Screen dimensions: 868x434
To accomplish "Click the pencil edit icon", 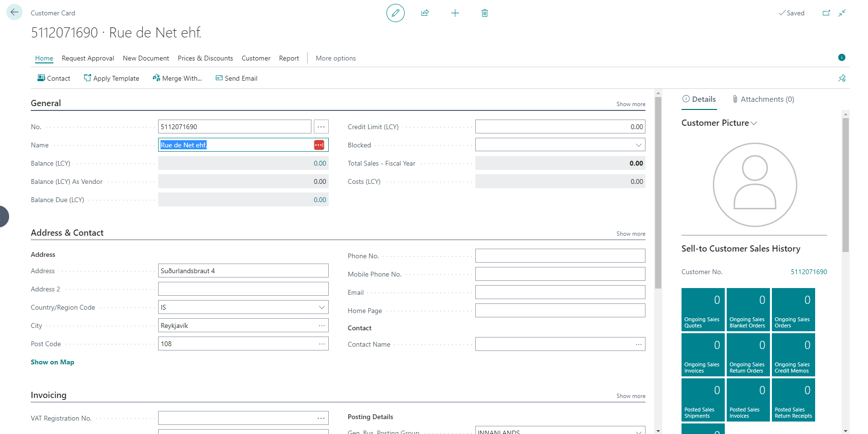I will pos(395,13).
